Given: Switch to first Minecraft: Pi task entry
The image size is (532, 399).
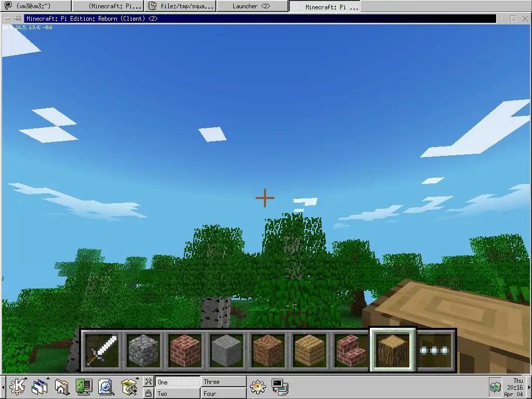Looking at the screenshot, I should point(108,6).
